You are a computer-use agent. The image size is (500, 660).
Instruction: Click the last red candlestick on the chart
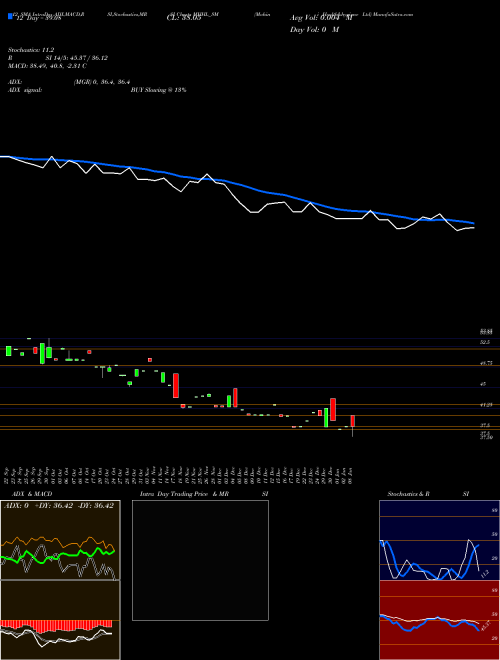tap(353, 421)
